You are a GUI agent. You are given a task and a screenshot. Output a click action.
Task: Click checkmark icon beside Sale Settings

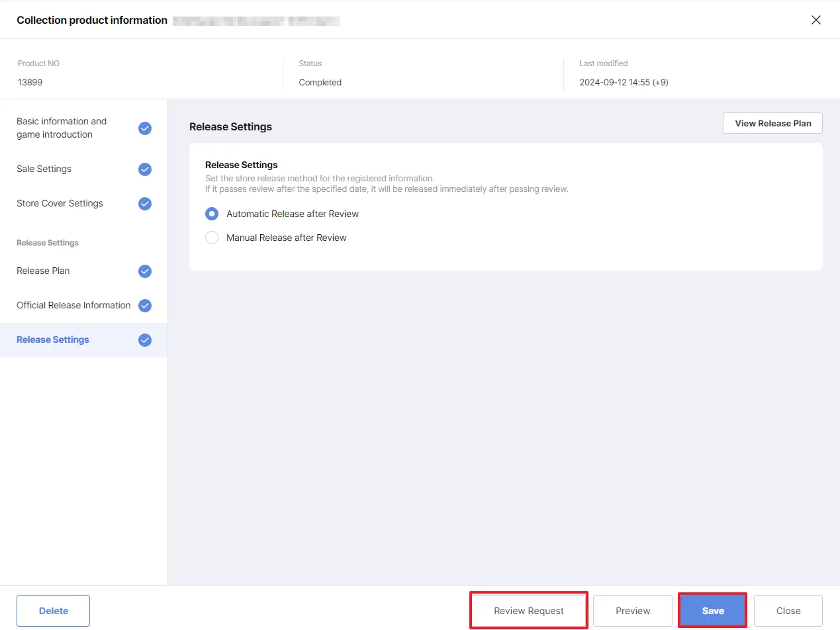(145, 169)
